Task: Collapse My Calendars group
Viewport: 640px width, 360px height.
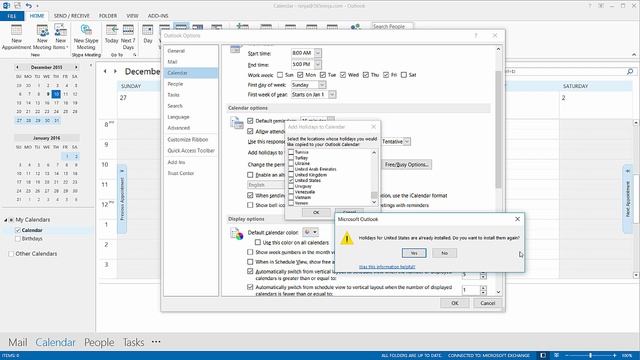Action: click(x=6, y=220)
